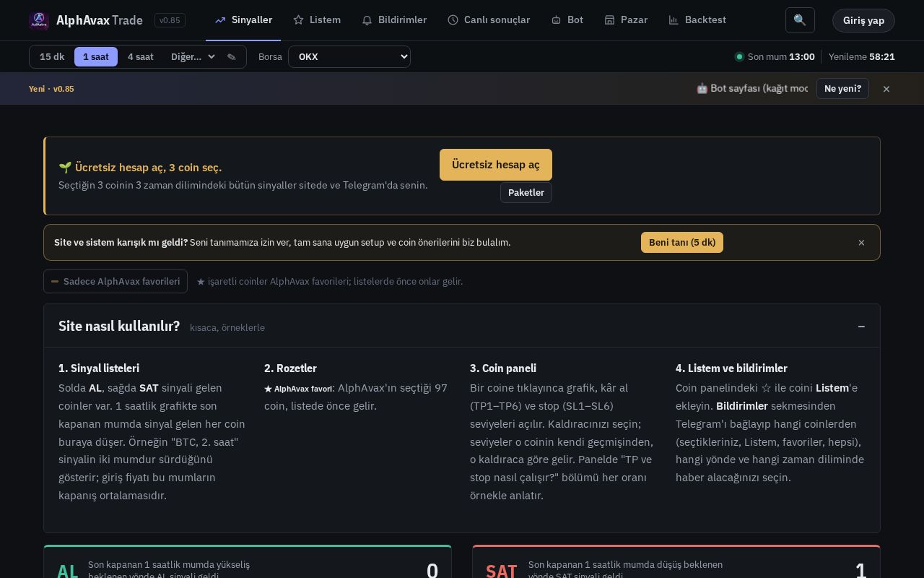Click the red SAT signal panel header
This screenshot has width=924, height=578.
coord(676,562)
